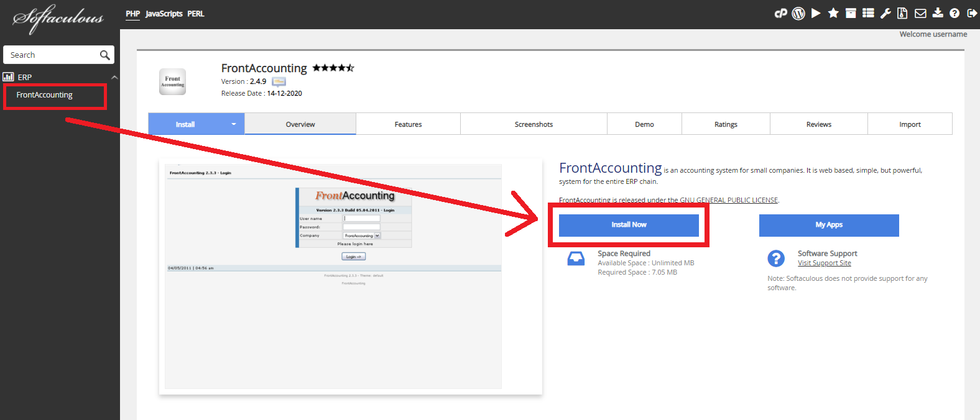
Task: Open the WordPress manager icon
Action: pos(798,13)
